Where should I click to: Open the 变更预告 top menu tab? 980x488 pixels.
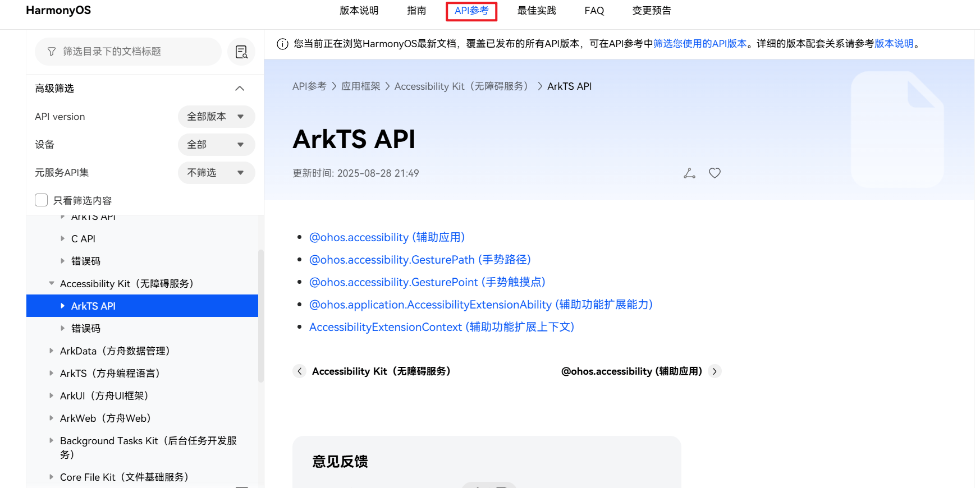pos(652,11)
